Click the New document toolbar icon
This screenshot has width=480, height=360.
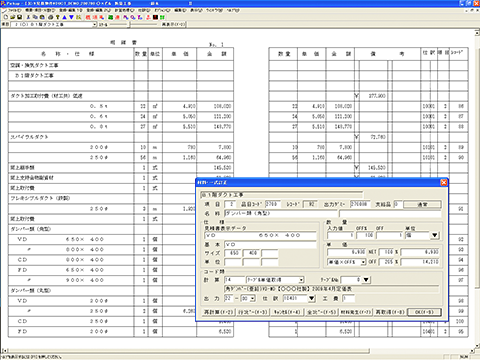click(x=6, y=17)
